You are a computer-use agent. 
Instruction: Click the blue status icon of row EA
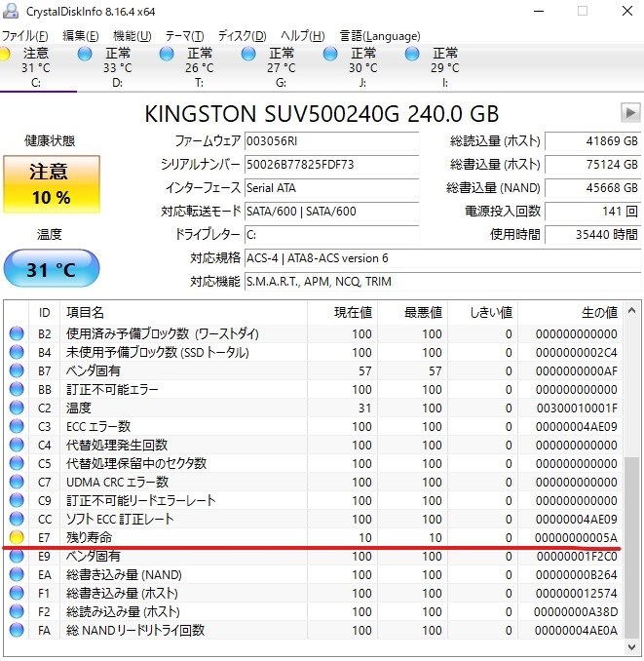(x=17, y=574)
